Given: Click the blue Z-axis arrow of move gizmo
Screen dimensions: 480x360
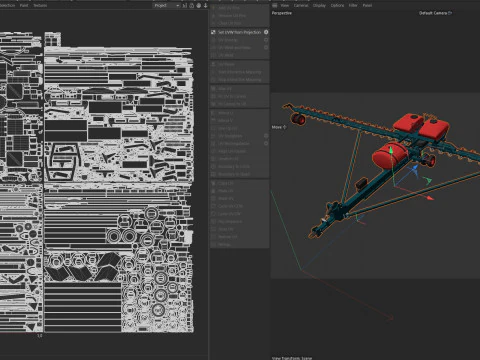Looking at the screenshot, I should click(415, 168).
